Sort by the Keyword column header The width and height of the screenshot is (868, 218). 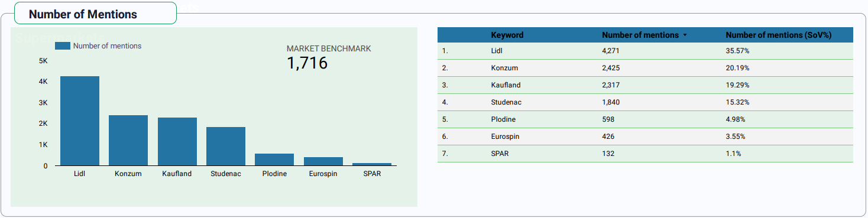click(x=507, y=35)
